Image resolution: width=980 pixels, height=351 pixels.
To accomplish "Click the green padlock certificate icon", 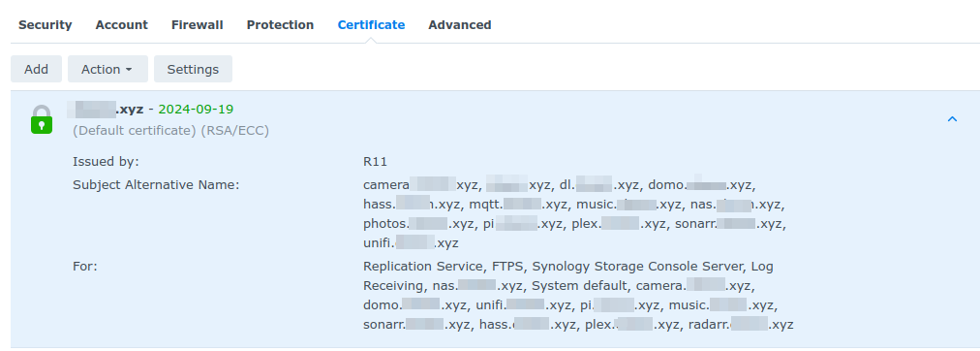I will tap(42, 119).
